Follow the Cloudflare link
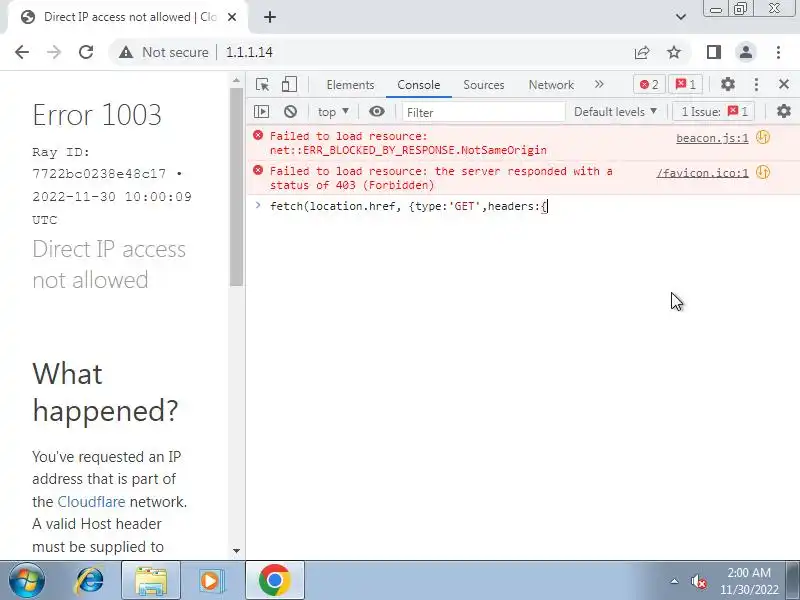Viewport: 800px width, 600px height. 91,502
